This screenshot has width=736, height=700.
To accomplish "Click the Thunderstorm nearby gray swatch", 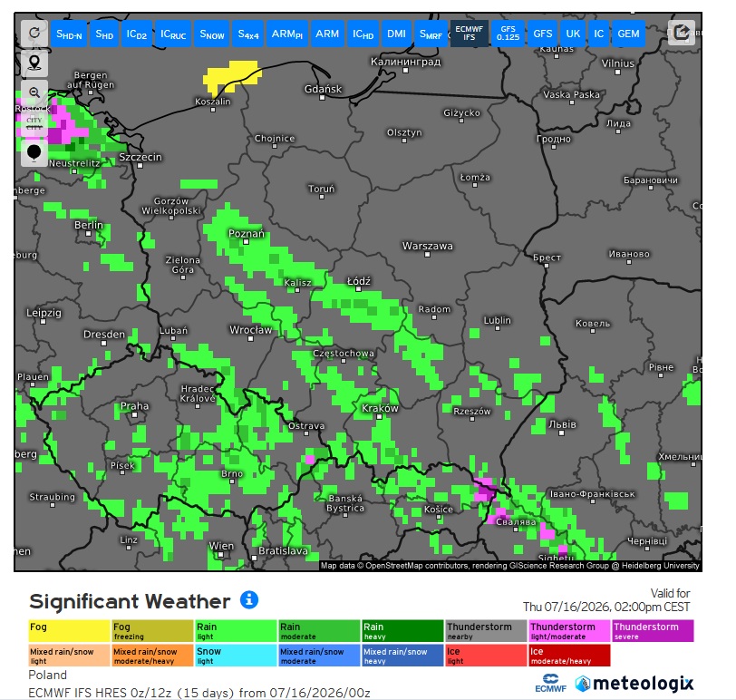I will coord(486,631).
